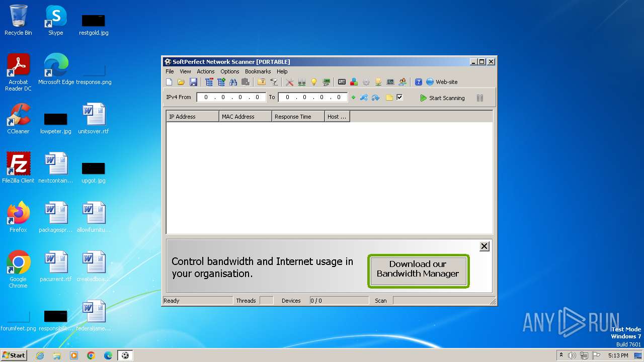Select the Recycle Bin desktop icon
This screenshot has width=644, height=362.
pyautogui.click(x=18, y=20)
